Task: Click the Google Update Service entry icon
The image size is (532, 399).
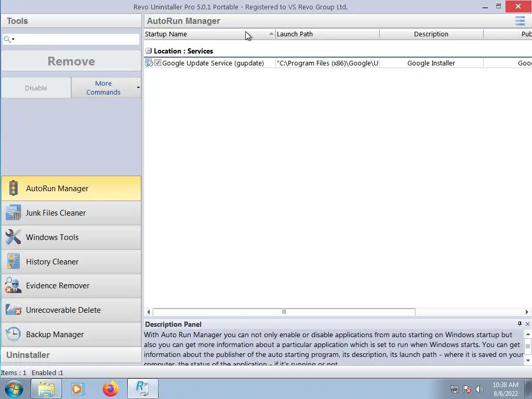Action: (x=149, y=63)
